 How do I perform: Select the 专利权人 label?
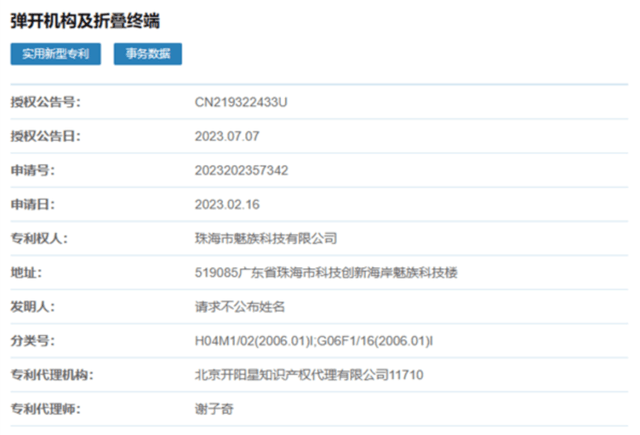point(39,238)
